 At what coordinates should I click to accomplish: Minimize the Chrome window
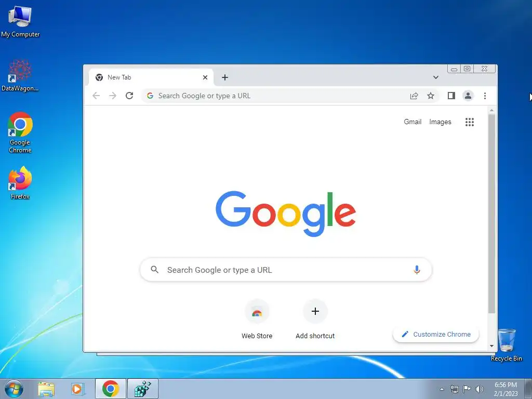454,69
